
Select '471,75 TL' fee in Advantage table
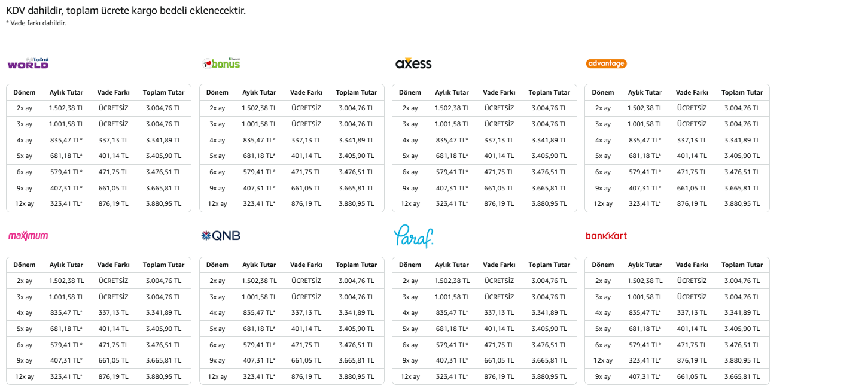coord(692,172)
